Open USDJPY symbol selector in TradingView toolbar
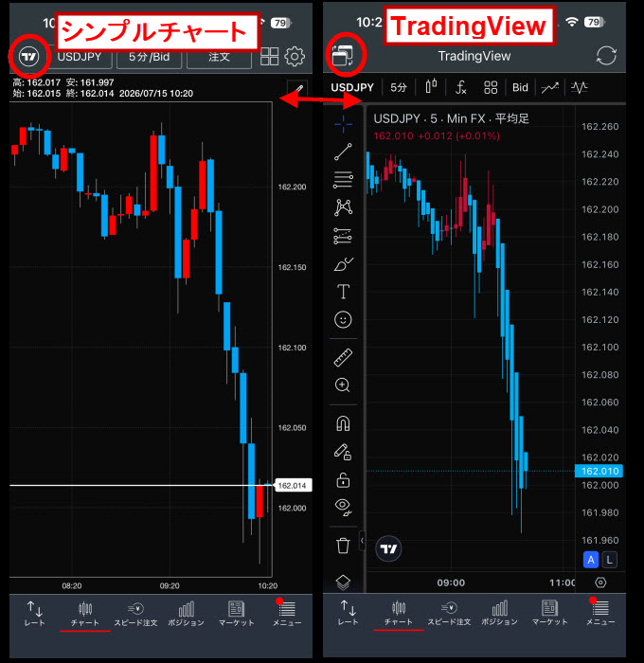The image size is (644, 663). (x=352, y=87)
